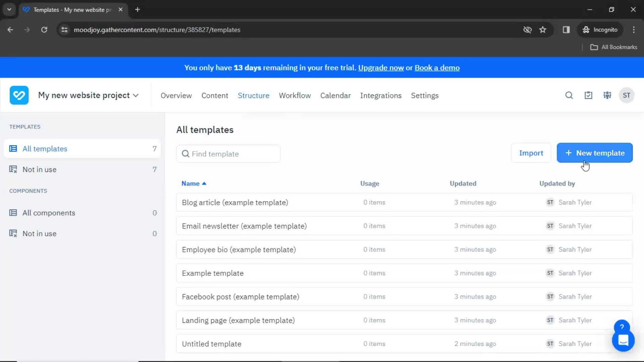Screen dimensions: 644x362
Task: Select All templates in sidebar
Action: (x=82, y=148)
